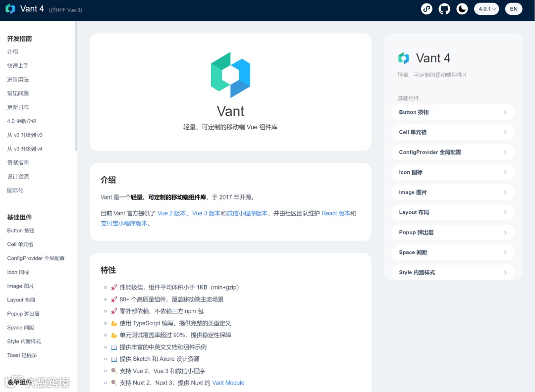
Task: Expand Space 间距 chevron in simulator
Action: pyautogui.click(x=505, y=252)
